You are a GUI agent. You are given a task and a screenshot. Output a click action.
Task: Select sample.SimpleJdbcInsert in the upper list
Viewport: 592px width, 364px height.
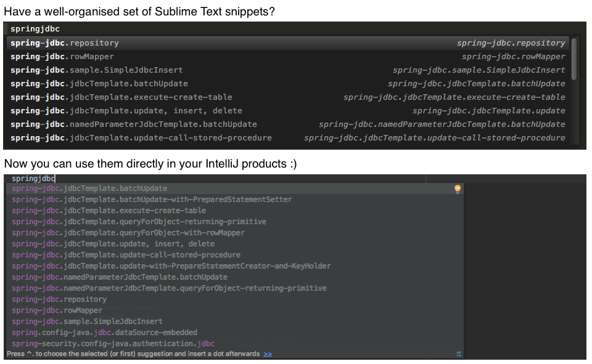tap(97, 70)
